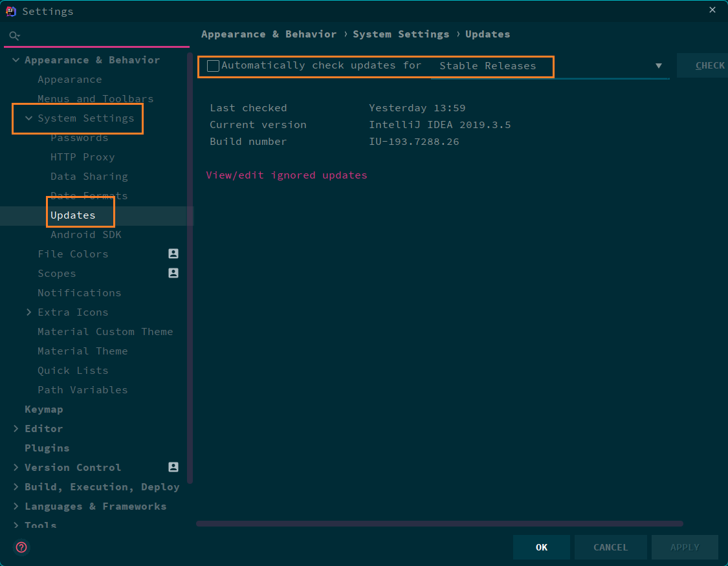
Task: Select File Colors settings
Action: [73, 254]
